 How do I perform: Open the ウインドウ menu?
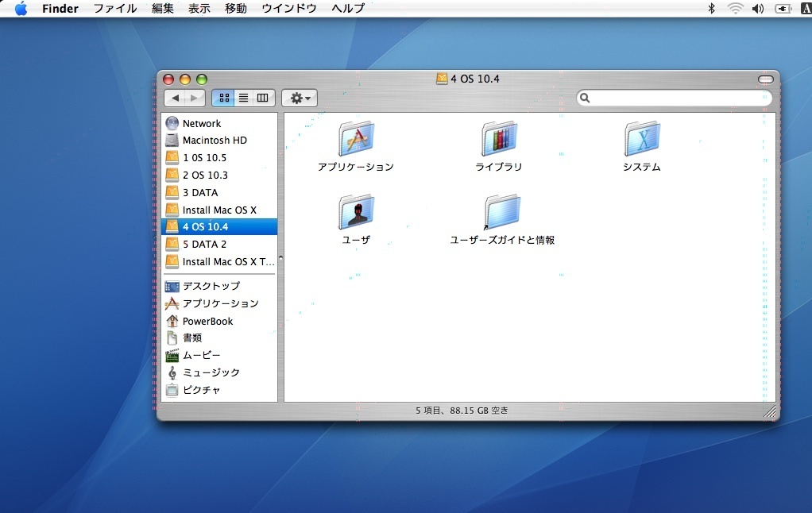(289, 8)
